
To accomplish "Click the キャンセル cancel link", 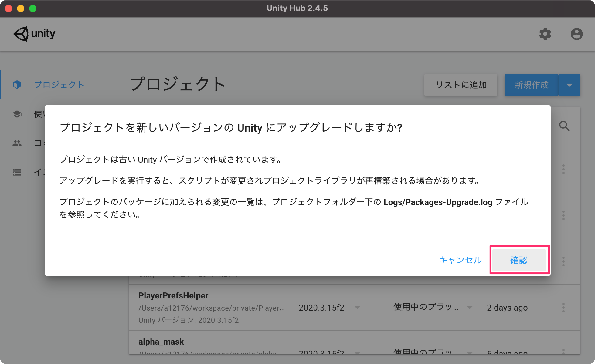I will (x=460, y=260).
